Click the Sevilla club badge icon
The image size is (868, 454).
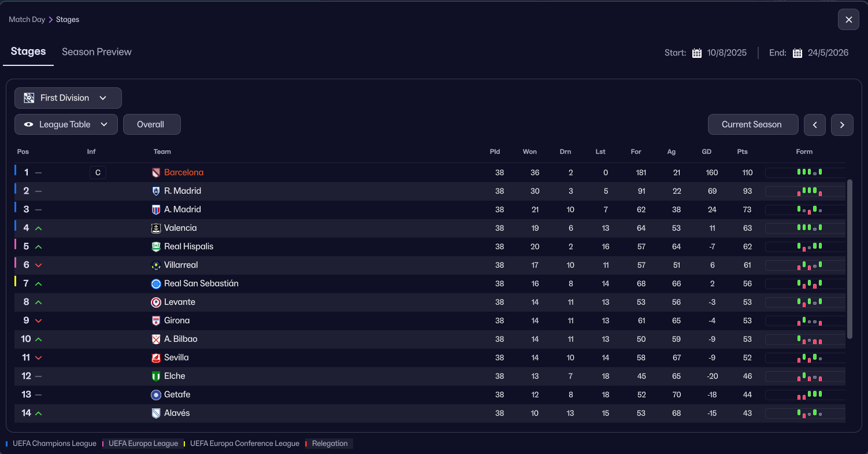[x=156, y=357]
